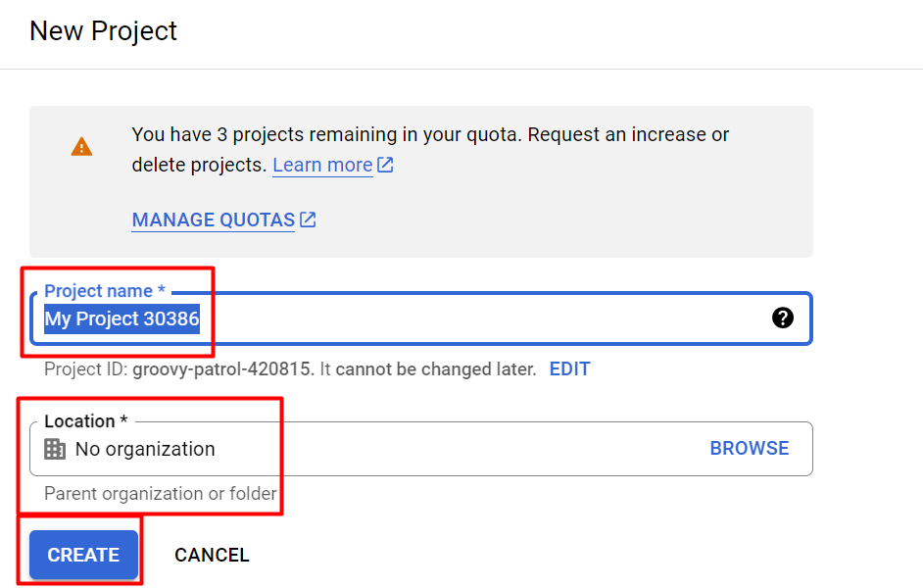Click the 'Parent organization or folder' hint
Viewport: 923px width, 588px height.
[160, 494]
